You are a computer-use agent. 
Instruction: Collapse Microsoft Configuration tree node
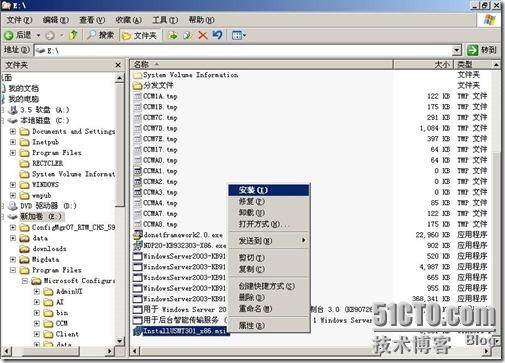(25, 281)
